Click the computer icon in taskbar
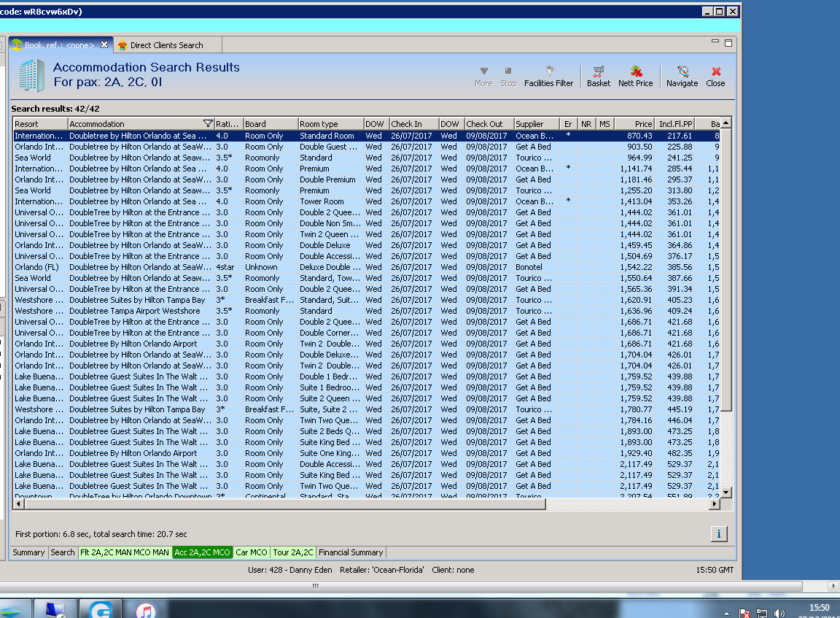 click(55, 610)
